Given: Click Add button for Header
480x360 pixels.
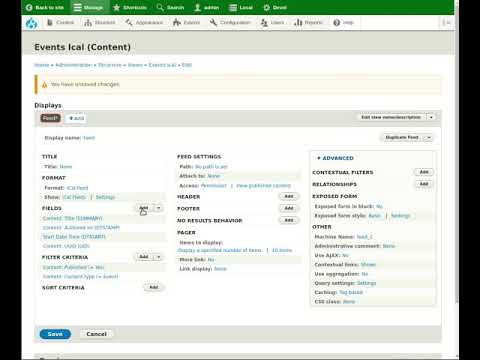Looking at the screenshot, I should [x=289, y=196].
